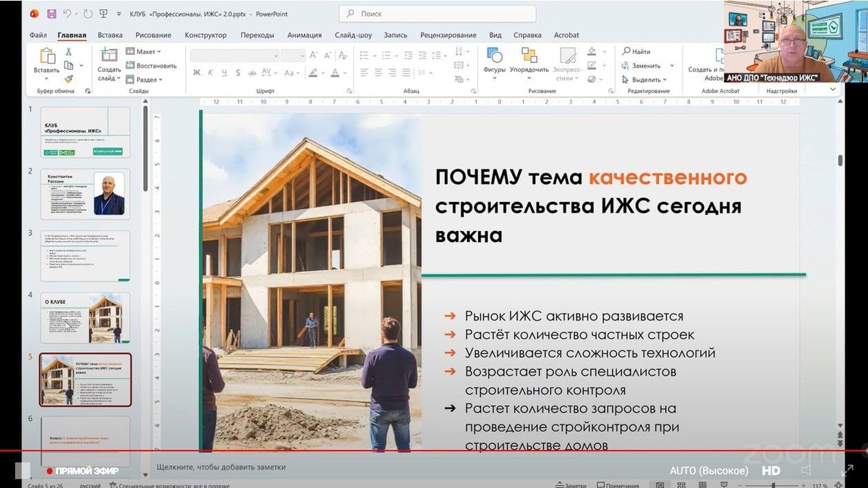Screen dimensions: 868x488
Task: Collapse the ribbon with the chevron
Action: pos(833,89)
